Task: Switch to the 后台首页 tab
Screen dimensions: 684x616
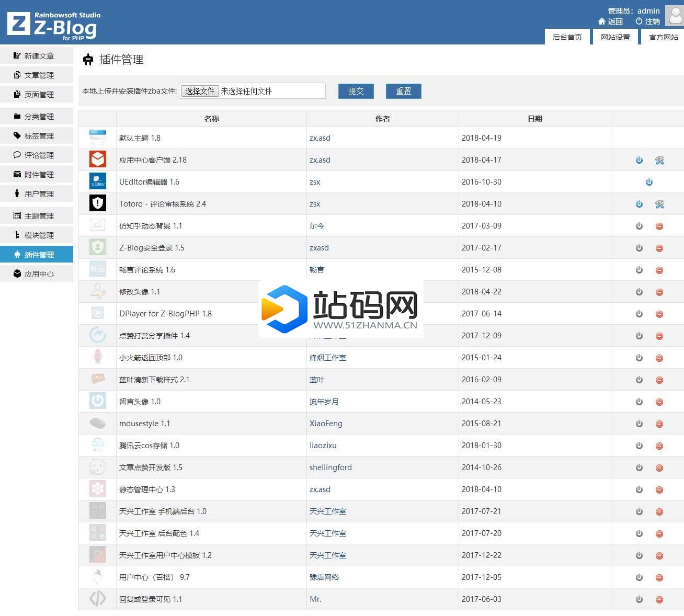Action: pos(567,37)
